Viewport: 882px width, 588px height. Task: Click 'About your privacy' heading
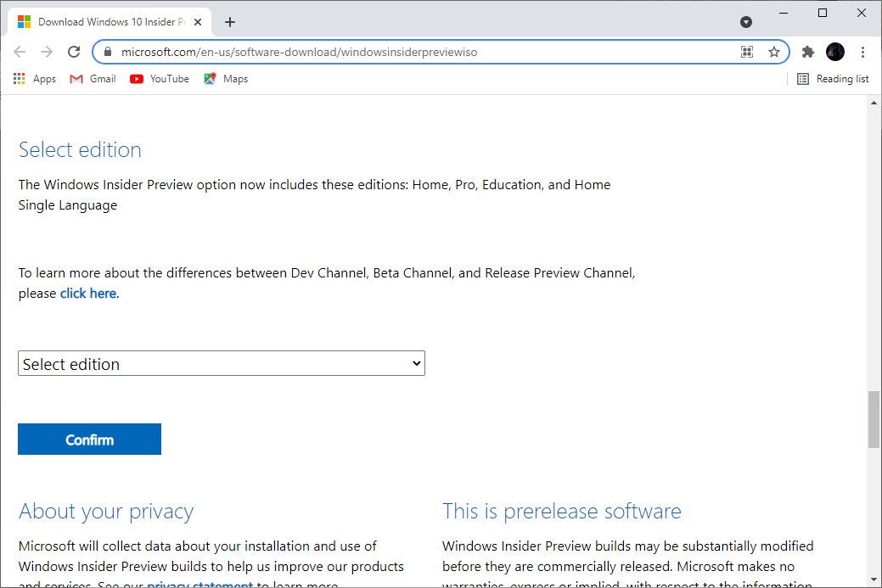click(x=106, y=512)
